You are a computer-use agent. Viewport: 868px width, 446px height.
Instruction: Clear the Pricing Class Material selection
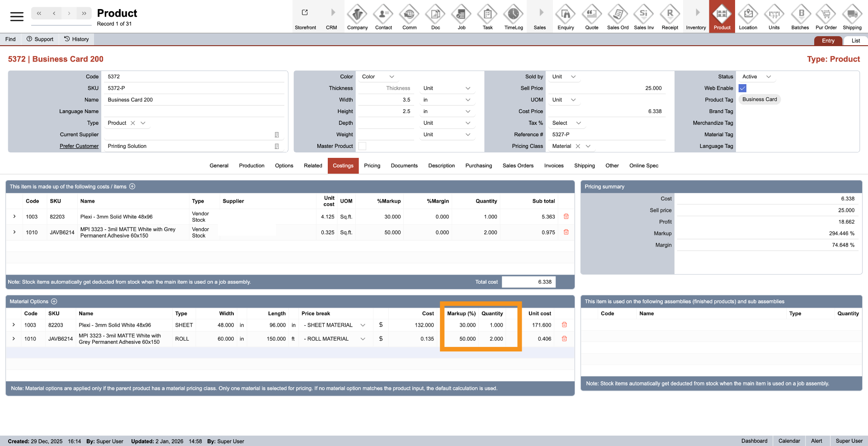(x=578, y=146)
